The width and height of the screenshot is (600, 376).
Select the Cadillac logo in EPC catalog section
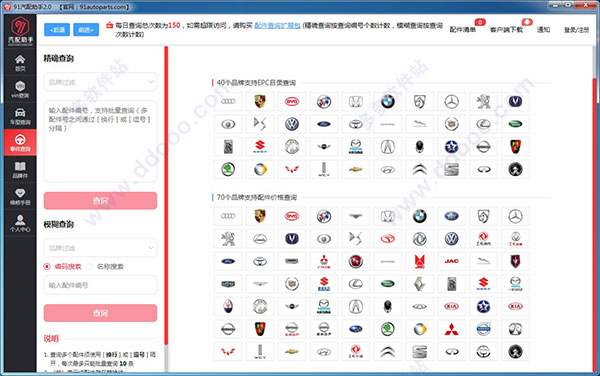(452, 124)
